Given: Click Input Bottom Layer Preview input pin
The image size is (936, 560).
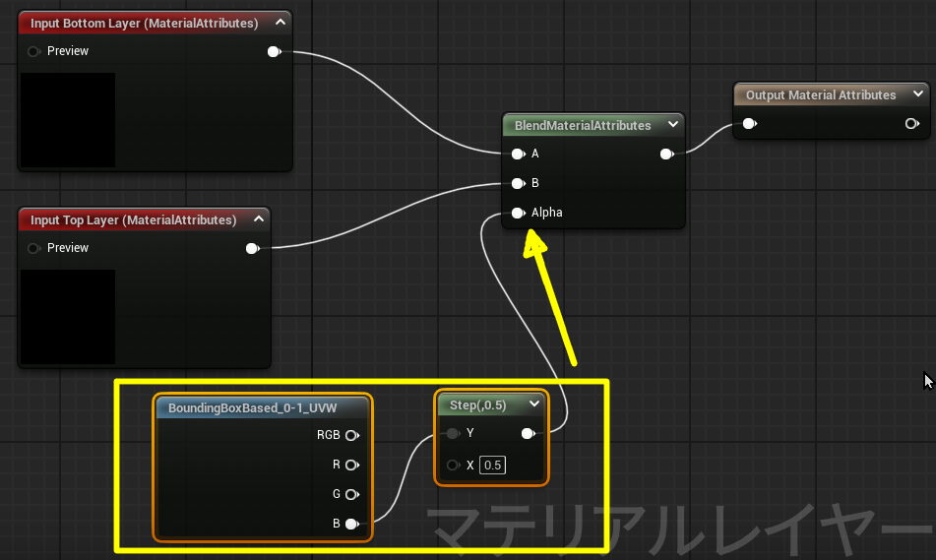Looking at the screenshot, I should click(33, 51).
